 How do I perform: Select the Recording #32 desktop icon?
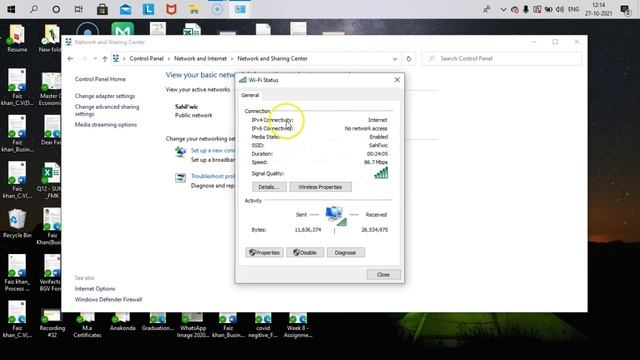tap(52, 324)
